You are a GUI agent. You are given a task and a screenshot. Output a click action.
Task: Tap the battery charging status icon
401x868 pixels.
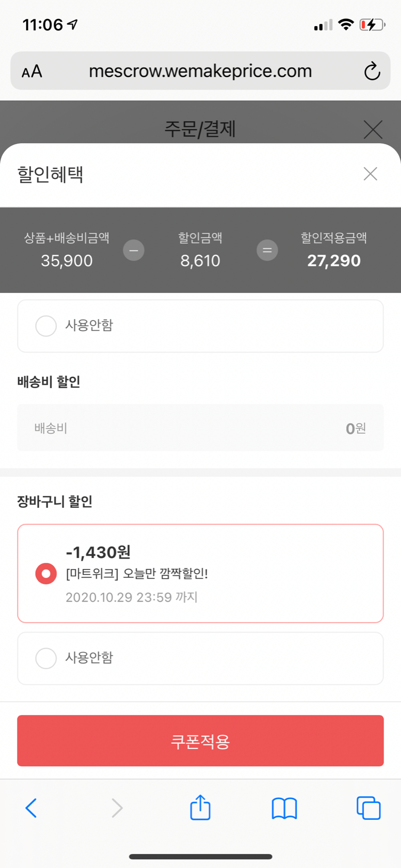[371, 25]
